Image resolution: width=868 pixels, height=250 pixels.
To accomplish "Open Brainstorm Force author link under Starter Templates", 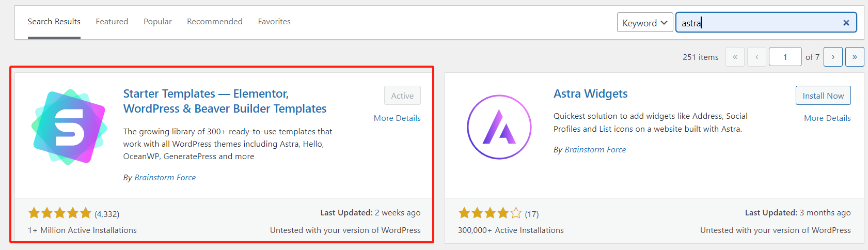I will (165, 178).
